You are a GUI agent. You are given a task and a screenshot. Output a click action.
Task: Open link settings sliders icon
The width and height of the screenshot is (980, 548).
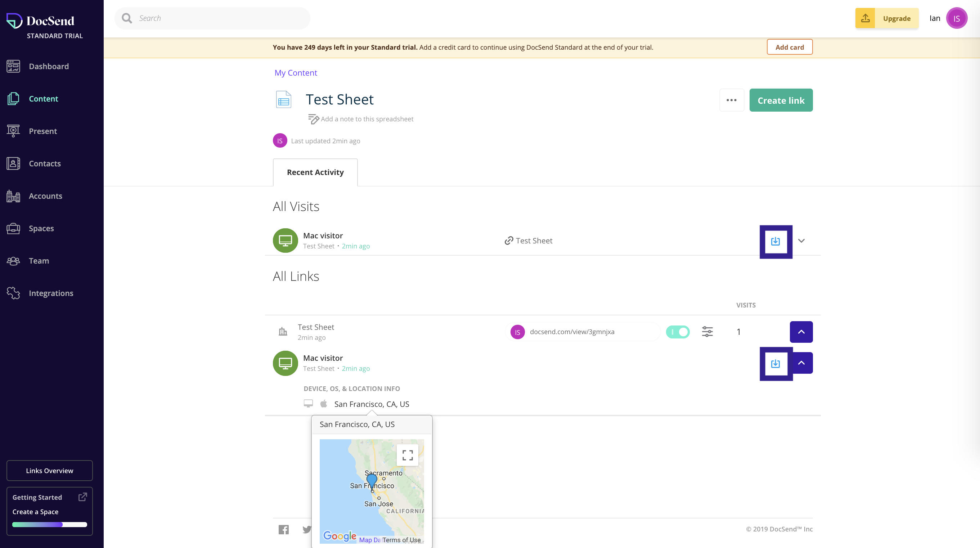(707, 332)
